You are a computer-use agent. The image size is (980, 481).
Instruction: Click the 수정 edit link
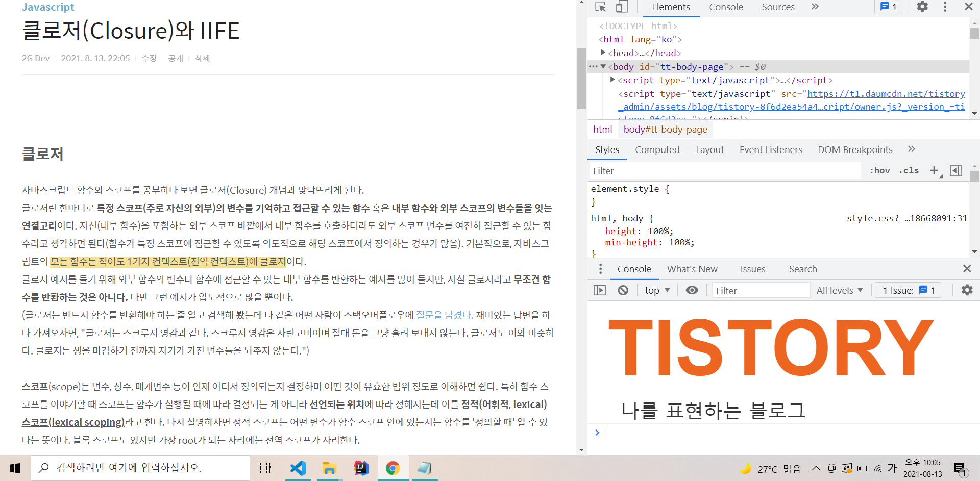(x=149, y=58)
